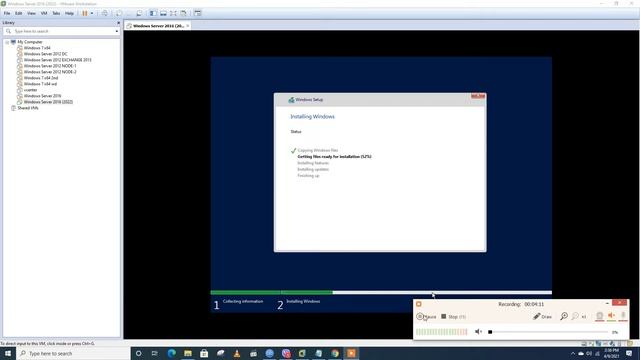The image size is (640, 360).
Task: Enter full screen mode icon
Action: pyautogui.click(x=173, y=13)
